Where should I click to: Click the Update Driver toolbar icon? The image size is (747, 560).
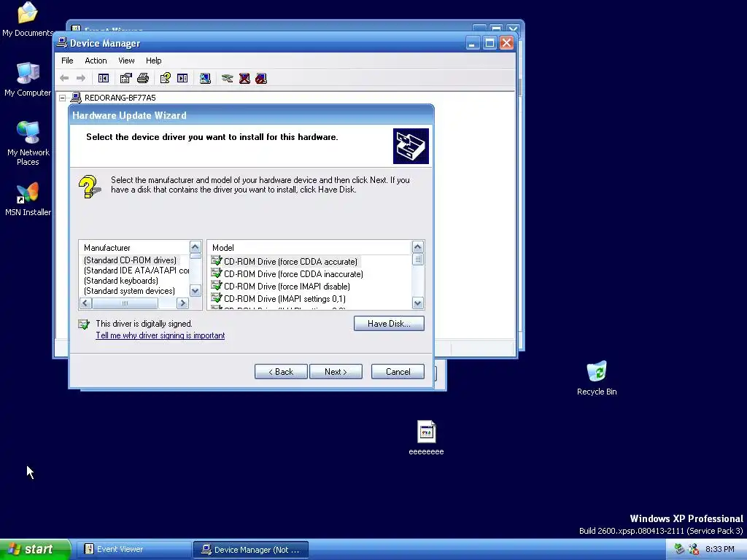click(228, 78)
